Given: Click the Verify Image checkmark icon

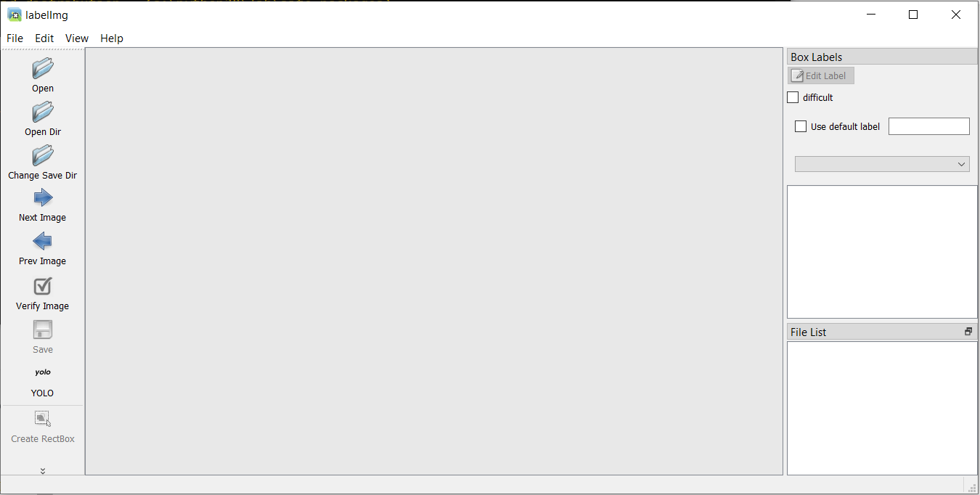Looking at the screenshot, I should [43, 286].
